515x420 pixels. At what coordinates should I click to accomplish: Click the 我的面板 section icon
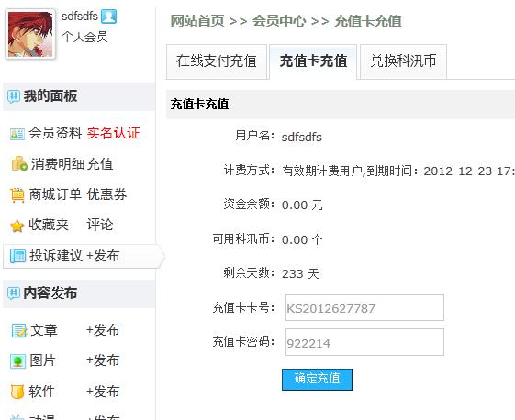click(14, 96)
